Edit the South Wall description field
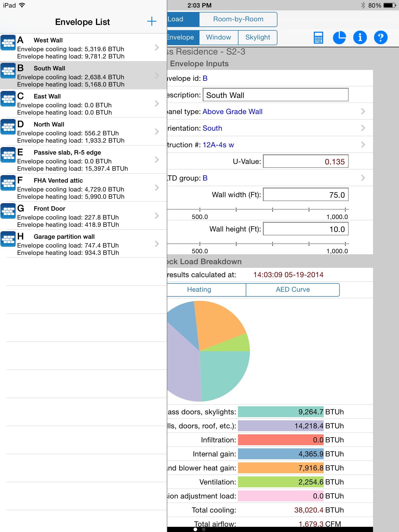Viewport: 399px width, 532px height. coord(276,95)
